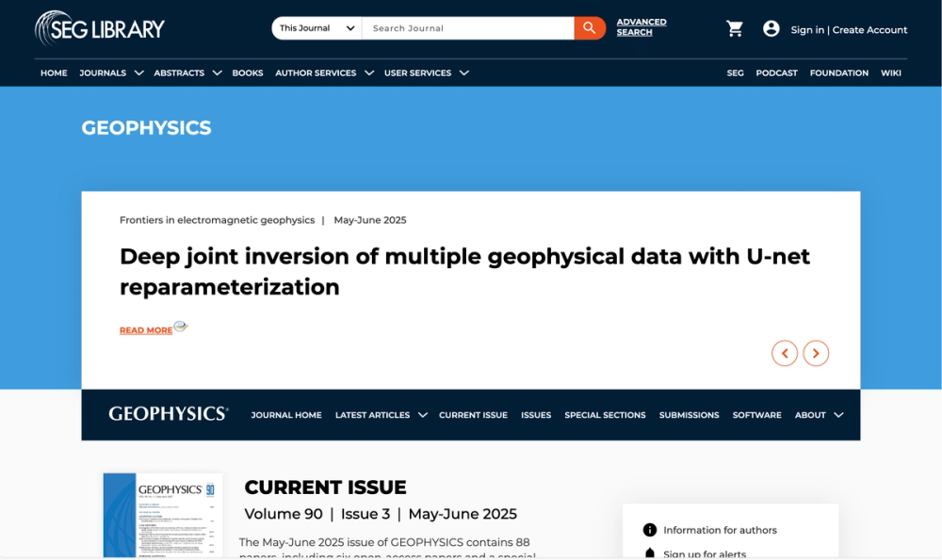Click Information for authors link
The height and width of the screenshot is (560, 942).
pos(720,530)
